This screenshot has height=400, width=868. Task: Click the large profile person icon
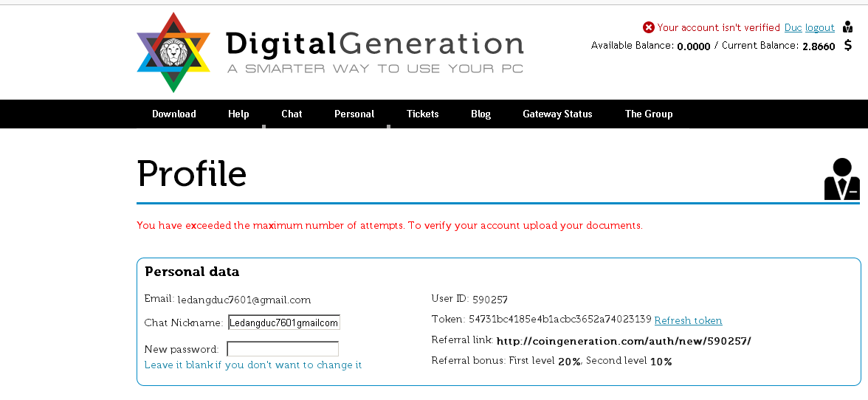pyautogui.click(x=841, y=179)
